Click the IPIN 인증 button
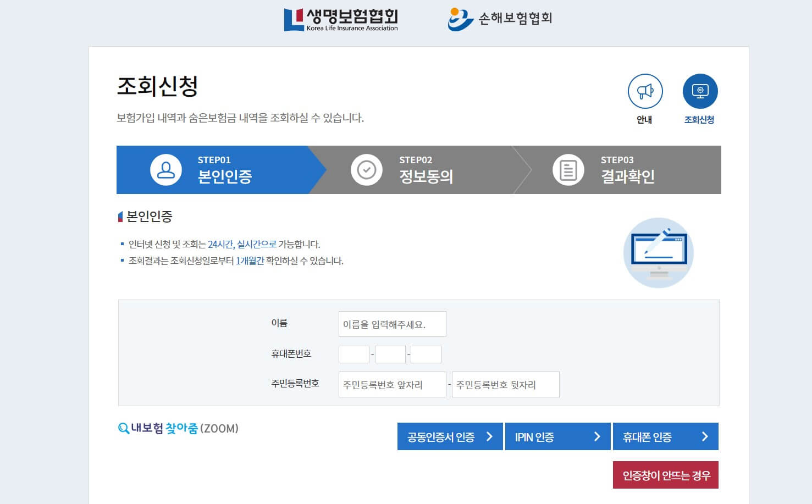Screen dimensions: 812x504 [557, 436]
